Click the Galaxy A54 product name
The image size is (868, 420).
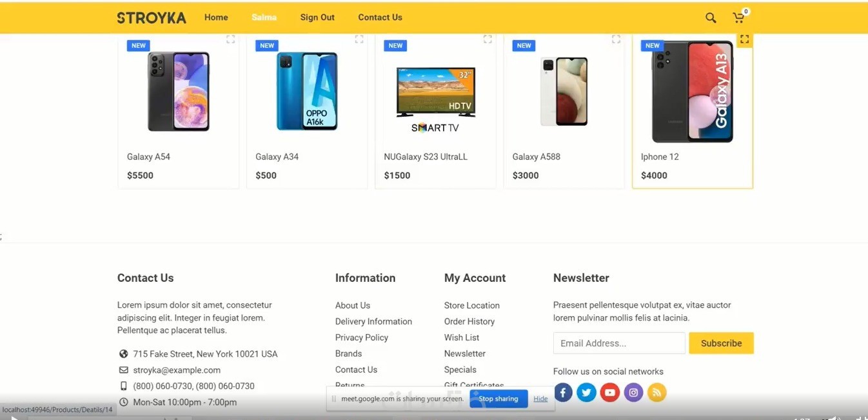(x=148, y=157)
